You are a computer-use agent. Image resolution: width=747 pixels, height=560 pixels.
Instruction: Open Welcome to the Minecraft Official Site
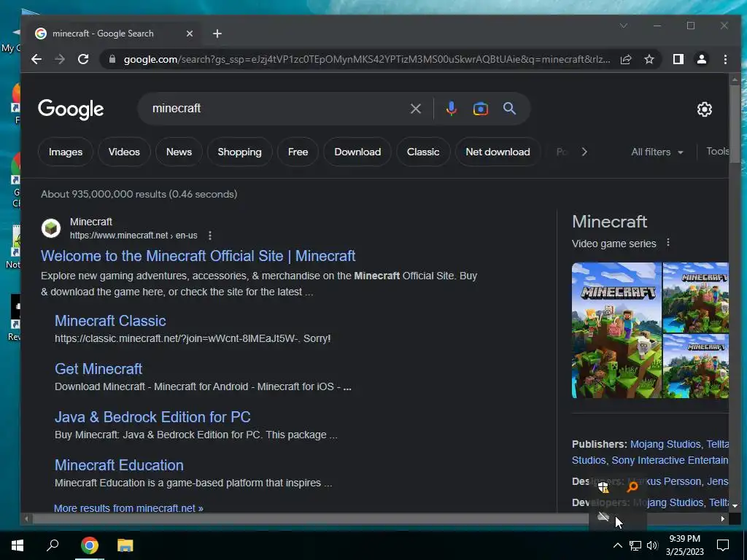198,256
